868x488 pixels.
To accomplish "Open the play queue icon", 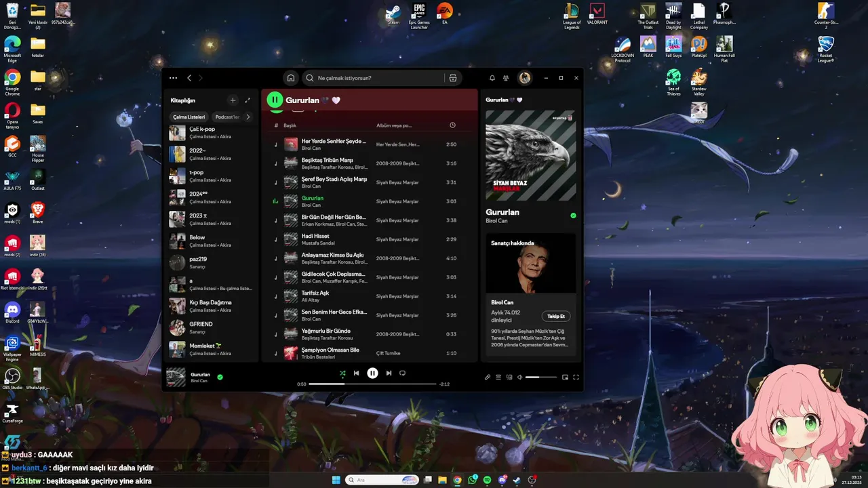I will pos(498,377).
